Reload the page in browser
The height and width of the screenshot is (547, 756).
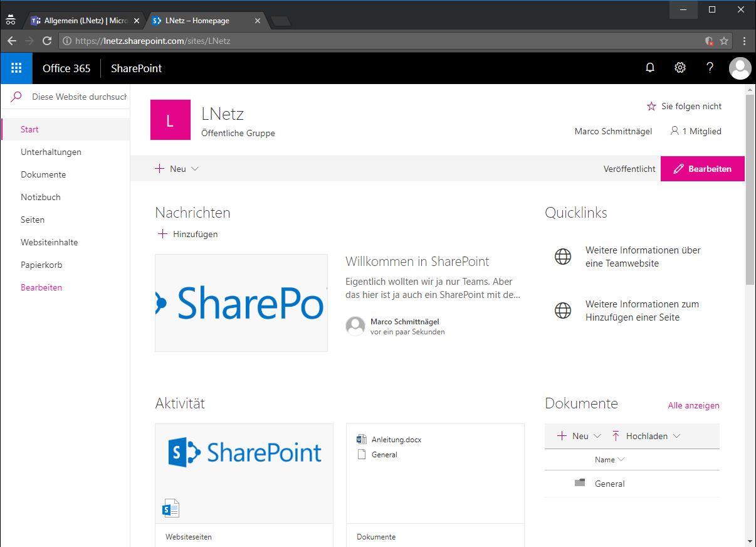point(47,41)
